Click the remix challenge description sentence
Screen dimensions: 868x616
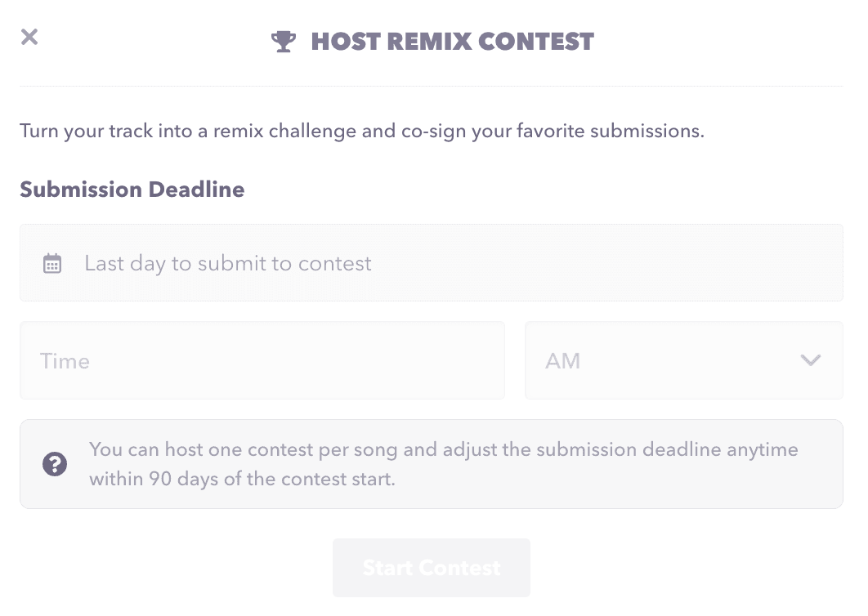pos(361,131)
